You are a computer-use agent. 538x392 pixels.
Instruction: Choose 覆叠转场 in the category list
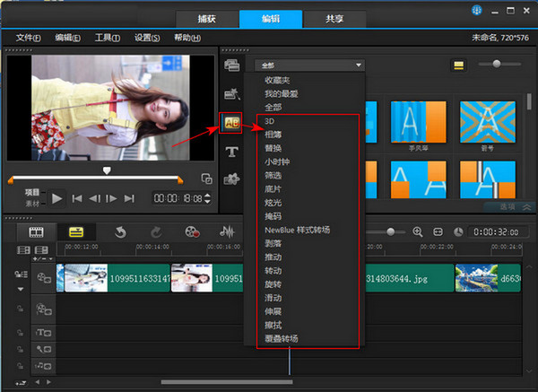281,338
